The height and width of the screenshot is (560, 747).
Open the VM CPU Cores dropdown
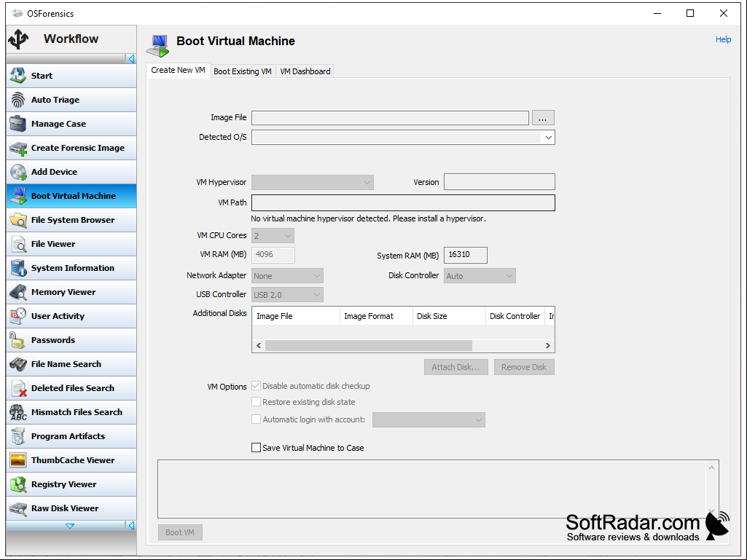click(x=273, y=236)
